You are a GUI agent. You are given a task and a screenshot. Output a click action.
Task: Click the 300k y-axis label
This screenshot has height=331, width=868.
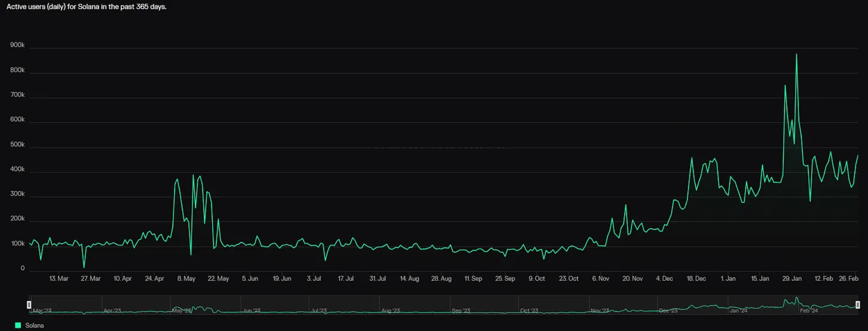tap(18, 194)
